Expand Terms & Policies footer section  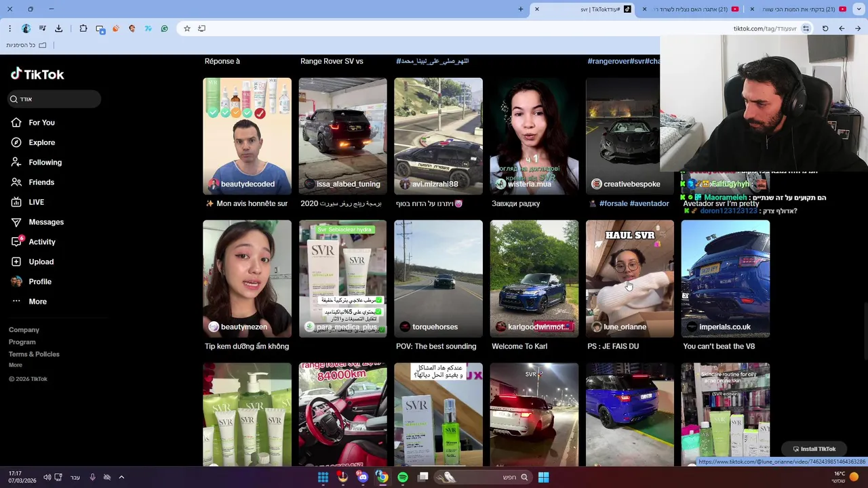pyautogui.click(x=34, y=354)
